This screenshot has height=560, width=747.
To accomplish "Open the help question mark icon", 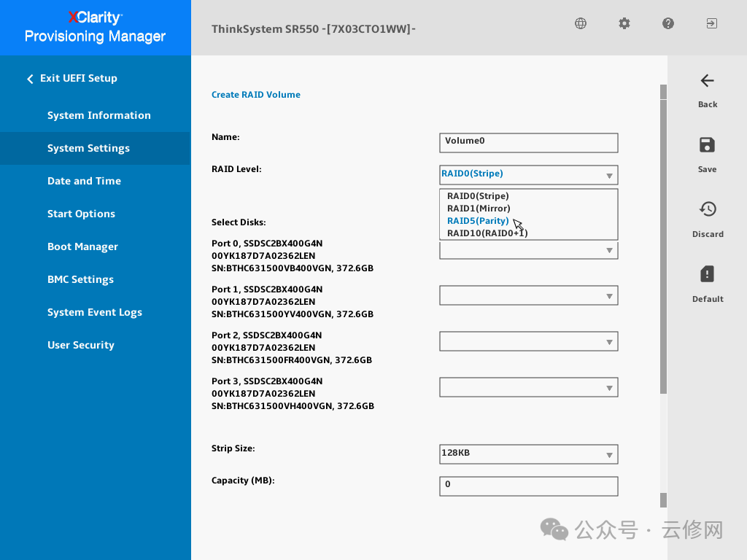I will [x=668, y=23].
